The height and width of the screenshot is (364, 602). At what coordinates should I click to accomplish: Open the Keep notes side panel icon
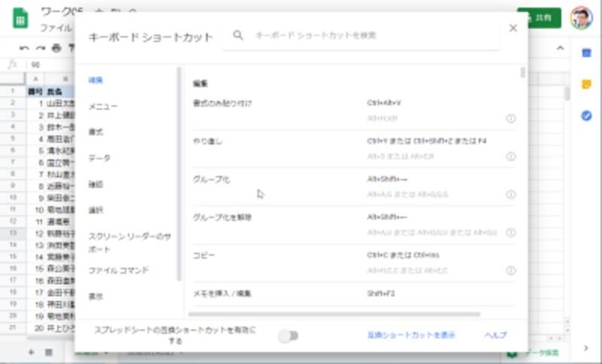pos(586,84)
